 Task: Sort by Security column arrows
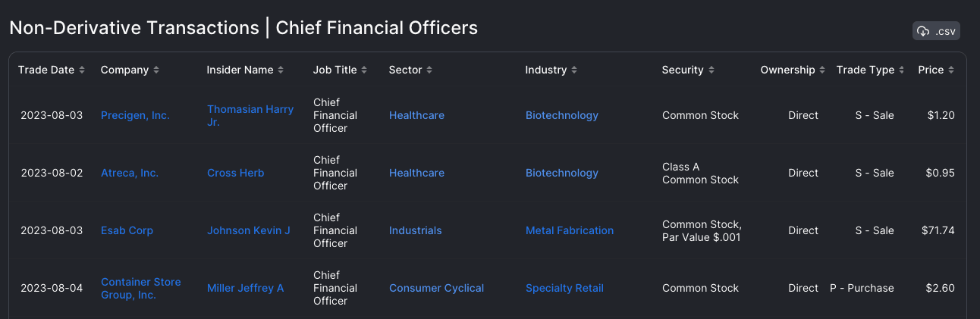coord(711,70)
